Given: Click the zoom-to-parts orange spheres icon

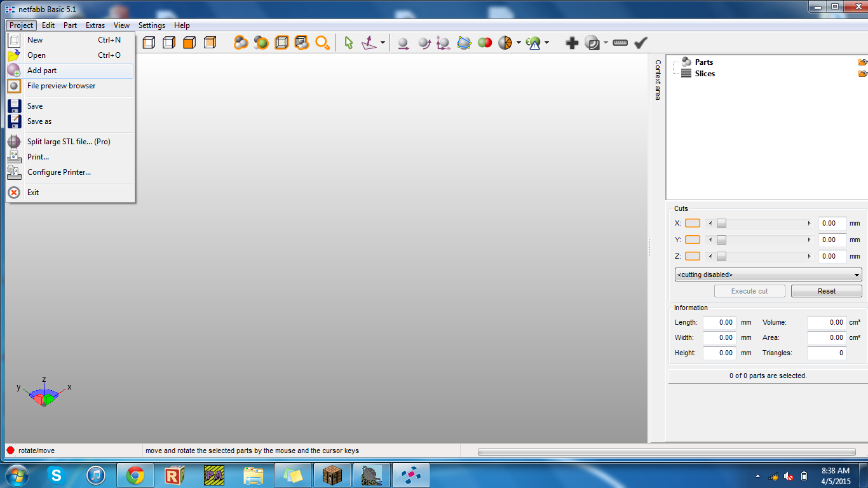Looking at the screenshot, I should point(241,43).
